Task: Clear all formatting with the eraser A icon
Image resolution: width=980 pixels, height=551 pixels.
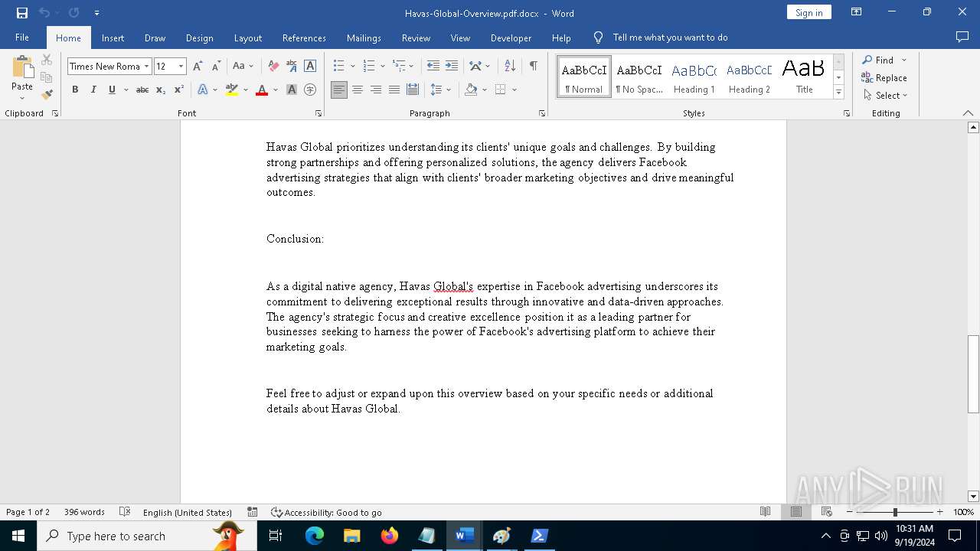Action: (273, 67)
